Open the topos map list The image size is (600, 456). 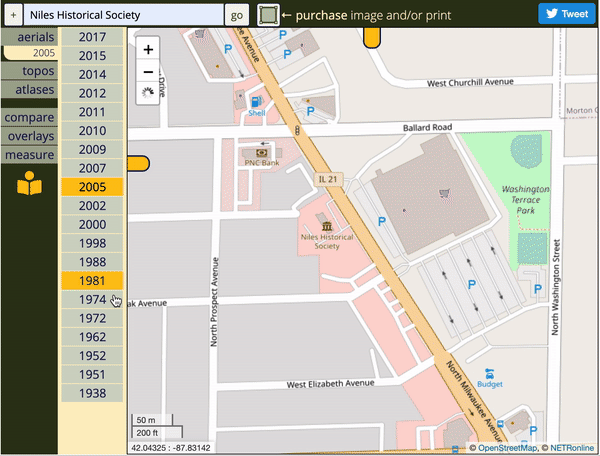pyautogui.click(x=29, y=72)
